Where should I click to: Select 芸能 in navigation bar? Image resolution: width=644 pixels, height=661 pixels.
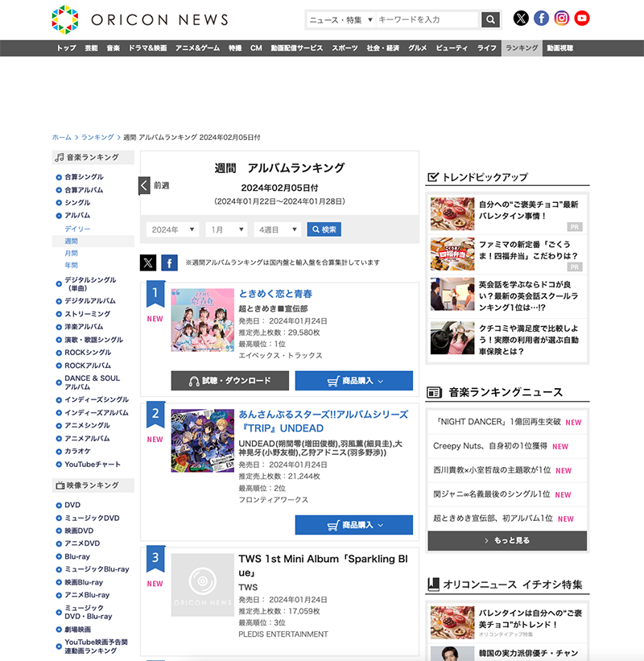tap(91, 48)
